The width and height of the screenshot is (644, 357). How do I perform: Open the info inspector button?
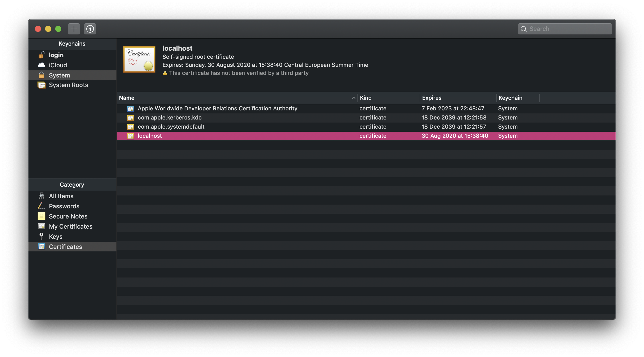coord(90,29)
